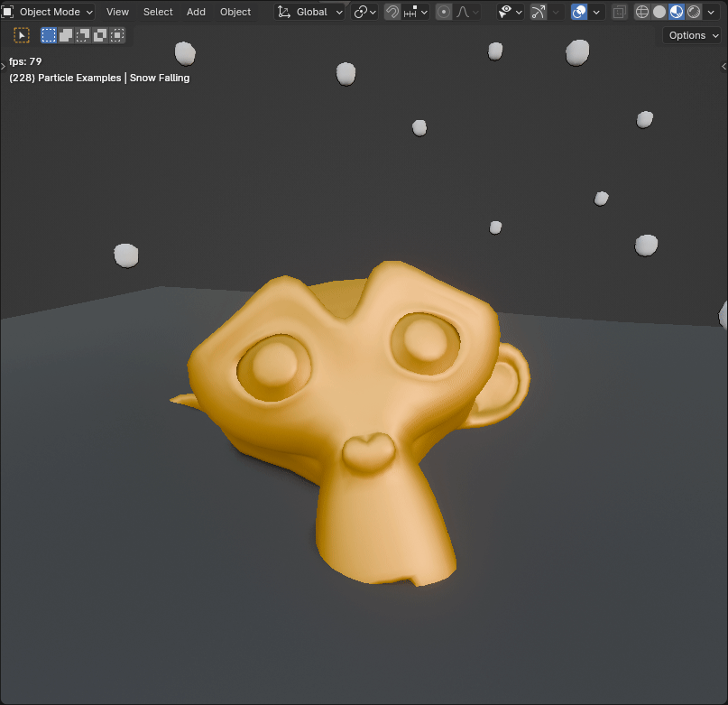Open the Object menu
Screen dimensions: 728x705
(235, 12)
